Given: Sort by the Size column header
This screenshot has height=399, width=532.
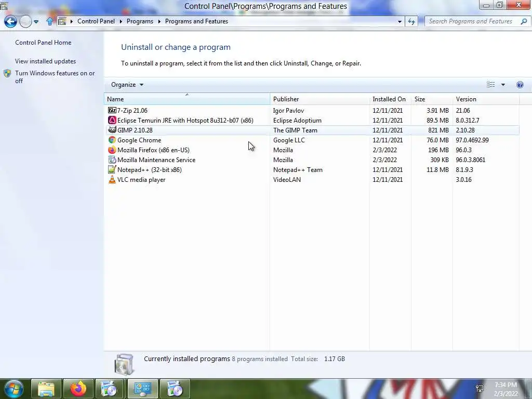Looking at the screenshot, I should (432, 99).
